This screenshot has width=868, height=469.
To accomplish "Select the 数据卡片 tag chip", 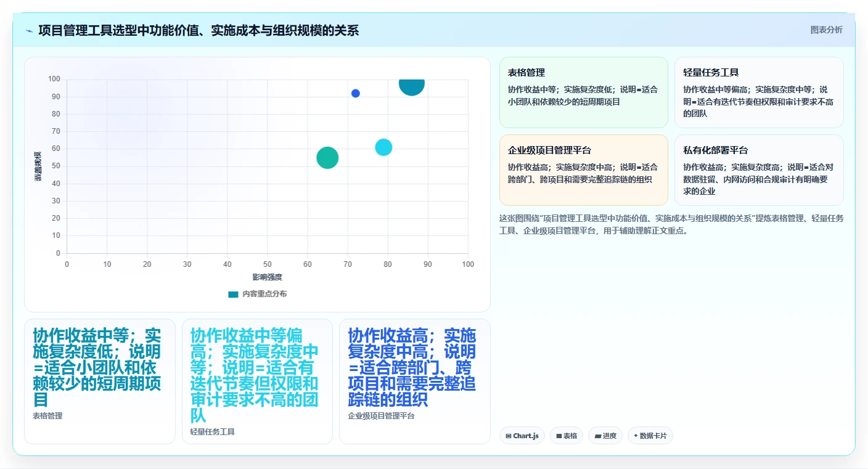I will pos(650,436).
